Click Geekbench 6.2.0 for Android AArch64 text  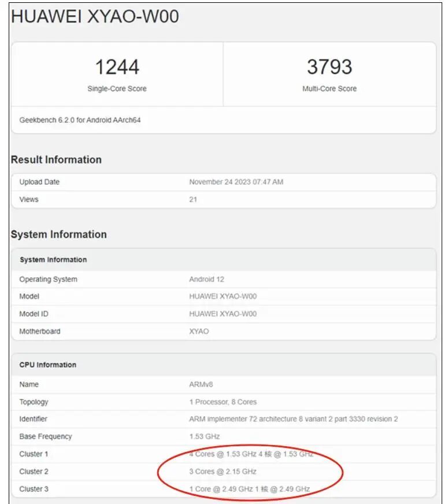(x=80, y=120)
